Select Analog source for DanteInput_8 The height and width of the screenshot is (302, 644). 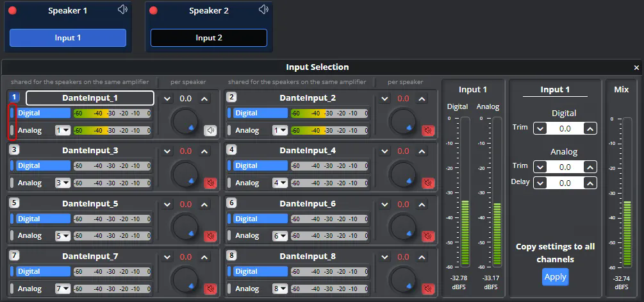click(247, 289)
